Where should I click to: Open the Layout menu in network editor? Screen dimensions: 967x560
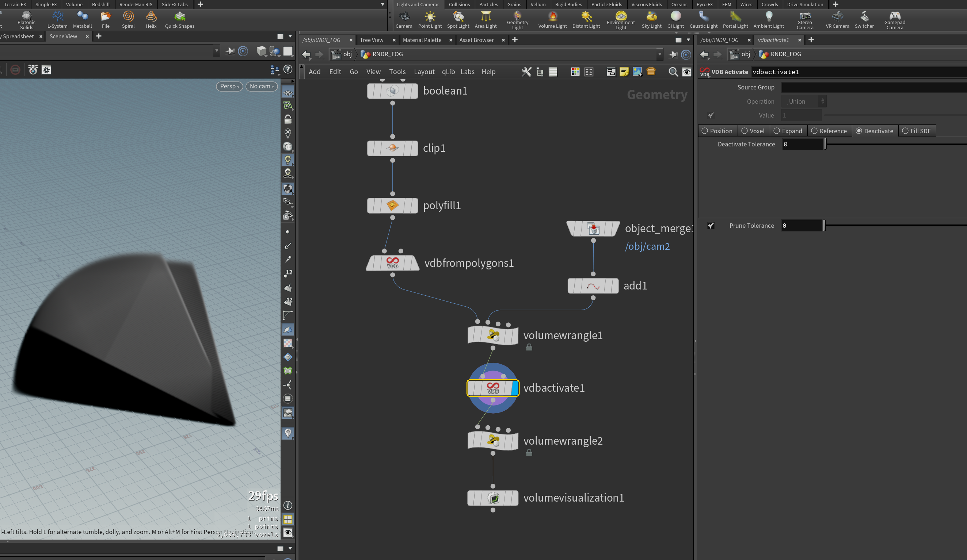pos(424,72)
